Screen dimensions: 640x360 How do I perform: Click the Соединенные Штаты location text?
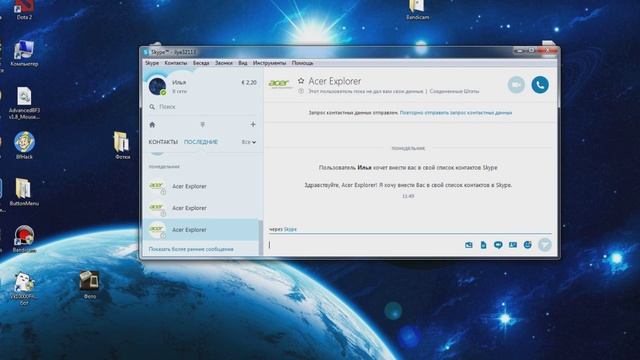(x=454, y=91)
